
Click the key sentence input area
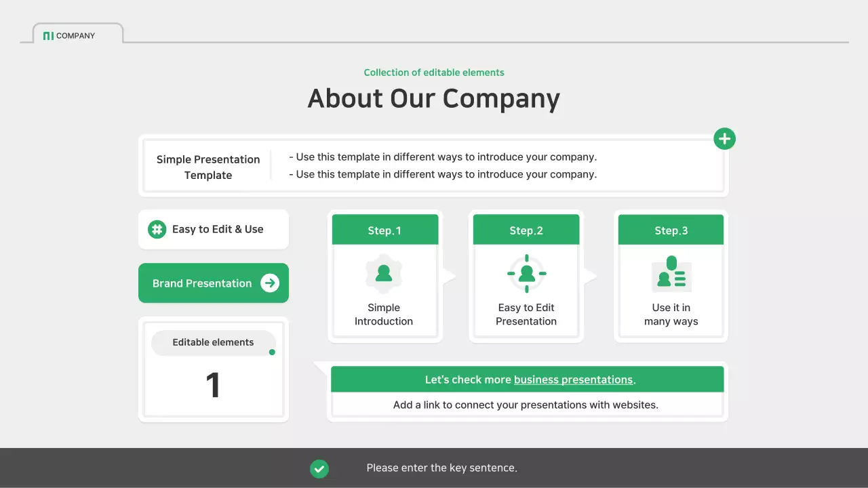point(441,468)
